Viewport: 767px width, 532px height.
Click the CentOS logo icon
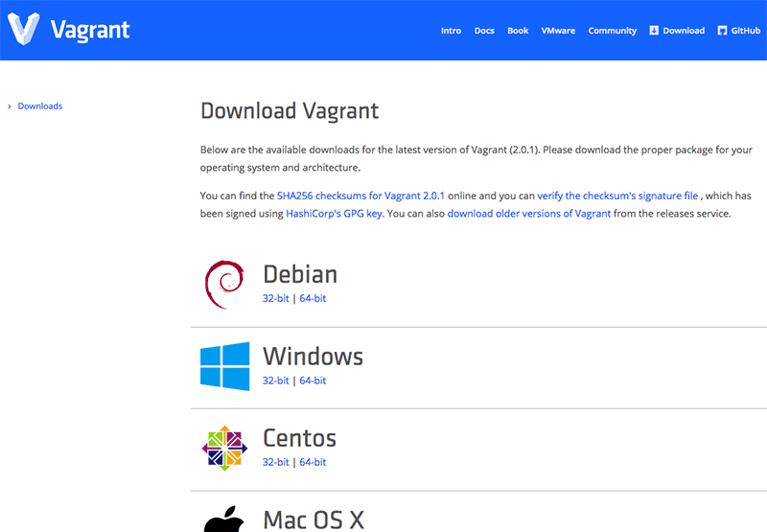click(x=224, y=448)
